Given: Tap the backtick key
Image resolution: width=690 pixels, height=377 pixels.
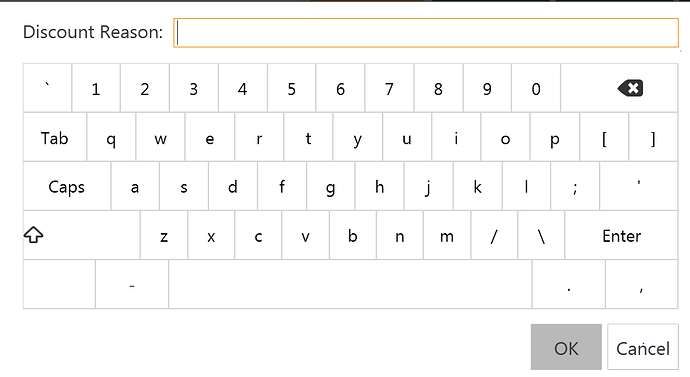Looking at the screenshot, I should 48,88.
